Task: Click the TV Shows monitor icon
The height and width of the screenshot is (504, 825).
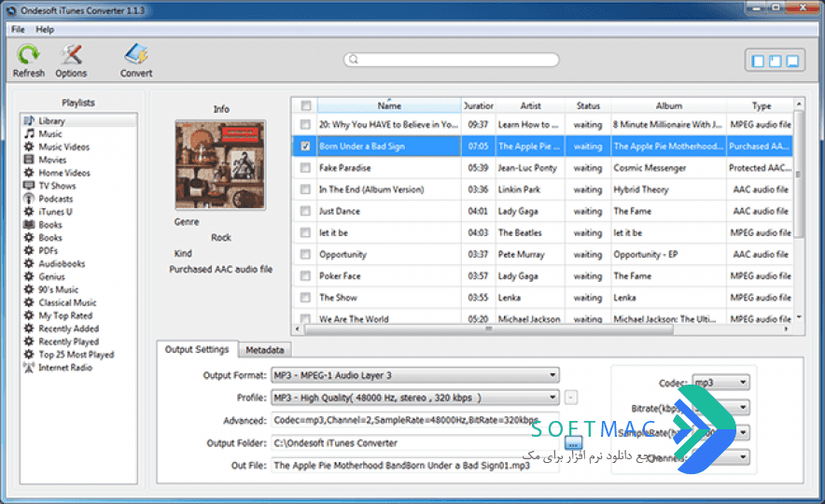Action: tap(29, 186)
